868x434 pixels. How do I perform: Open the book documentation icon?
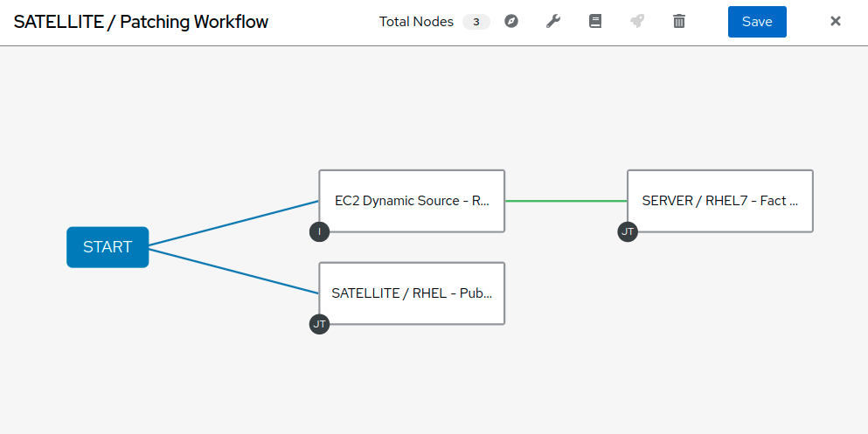(595, 22)
